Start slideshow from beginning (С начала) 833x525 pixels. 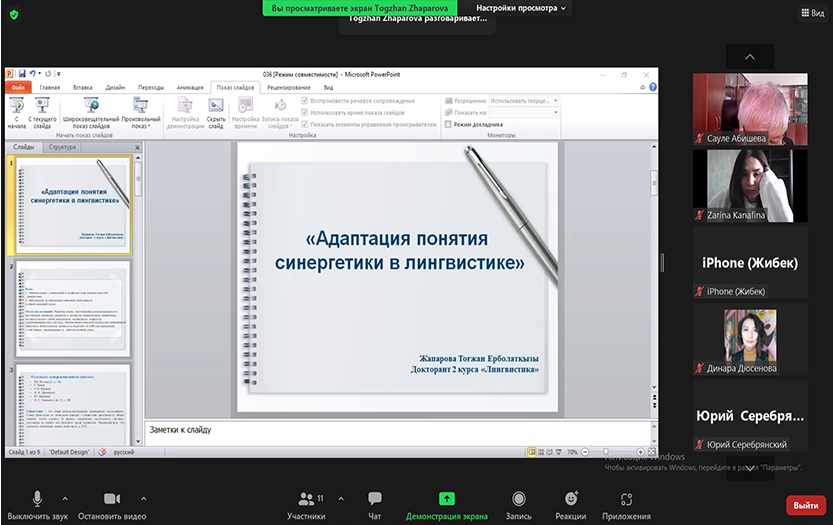pyautogui.click(x=17, y=111)
